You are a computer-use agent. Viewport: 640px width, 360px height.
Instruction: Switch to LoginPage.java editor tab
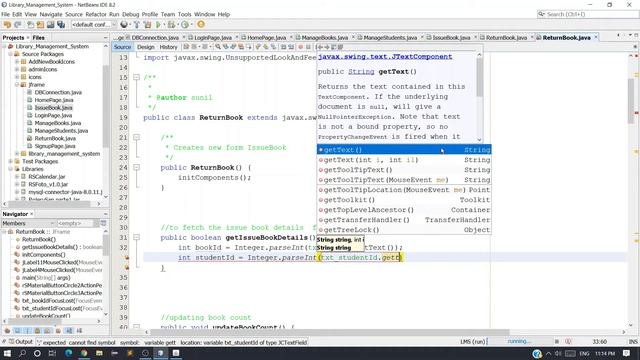(213, 38)
